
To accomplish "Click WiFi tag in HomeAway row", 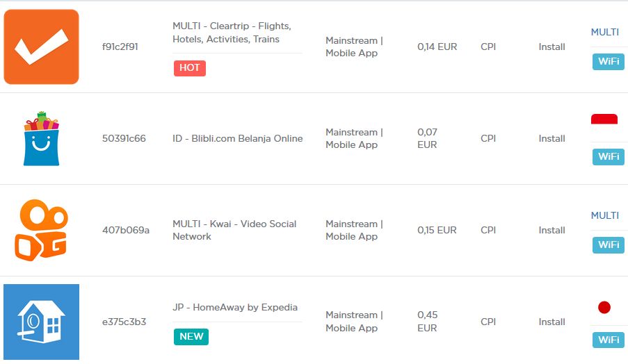I will coord(609,340).
